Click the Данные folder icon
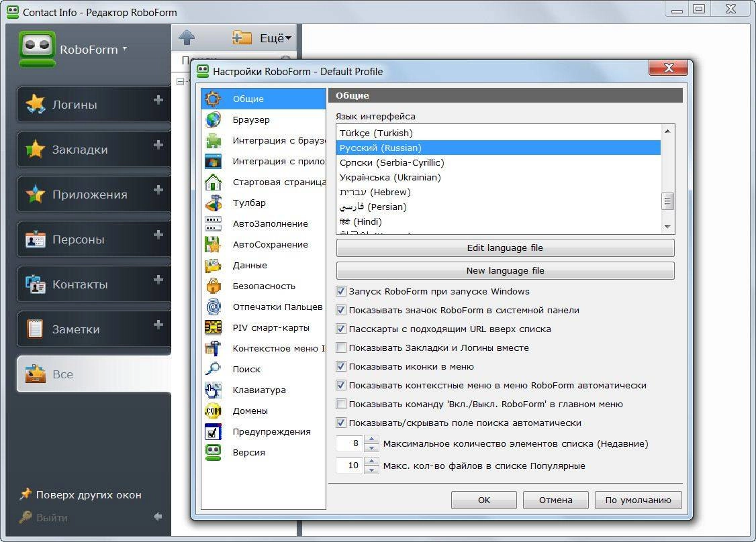The width and height of the screenshot is (756, 542). [213, 265]
